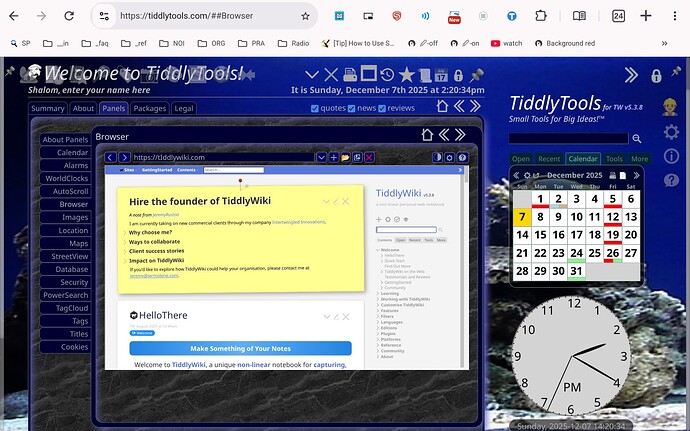Open the WorldClocks panel
Screen dimensions: 690x431
coord(65,178)
